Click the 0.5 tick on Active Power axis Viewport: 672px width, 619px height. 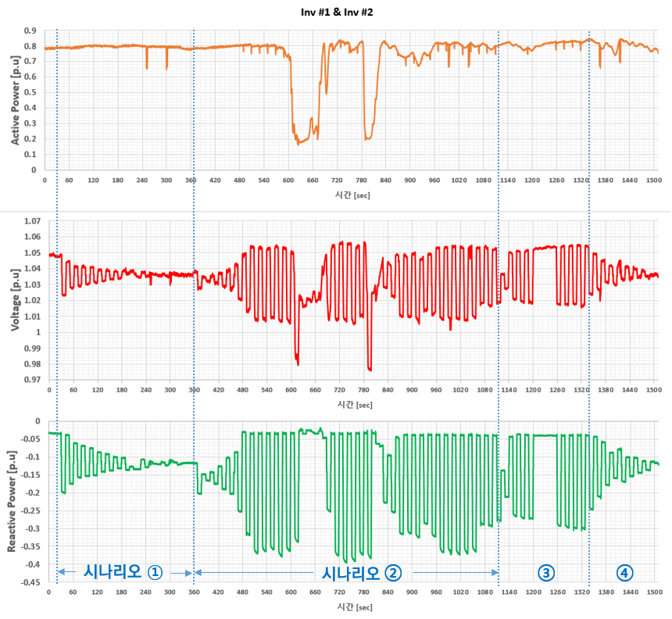(x=30, y=92)
